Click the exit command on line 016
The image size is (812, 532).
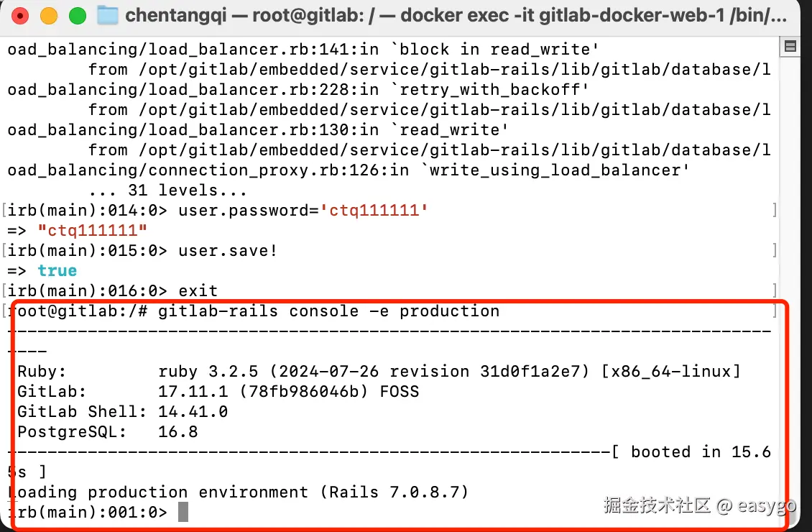(198, 291)
